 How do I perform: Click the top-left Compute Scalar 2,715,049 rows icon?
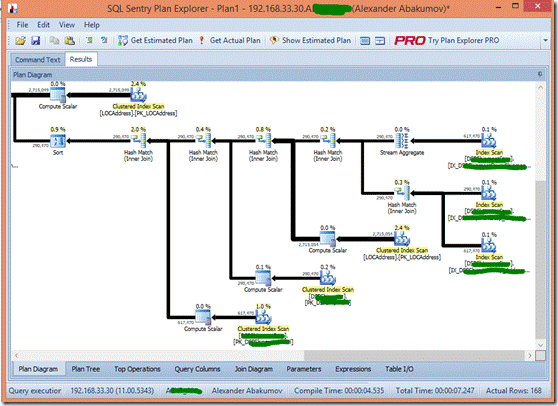tap(57, 95)
